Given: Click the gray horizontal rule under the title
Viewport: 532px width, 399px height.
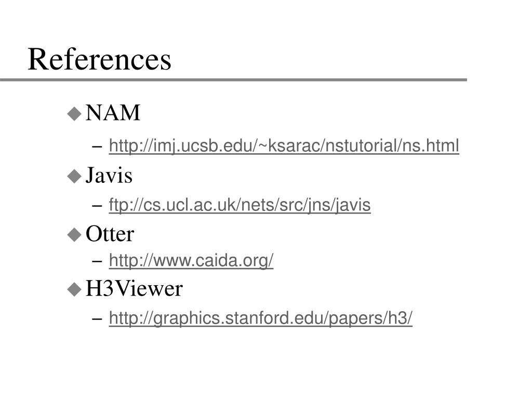Looking at the screenshot, I should point(233,79).
